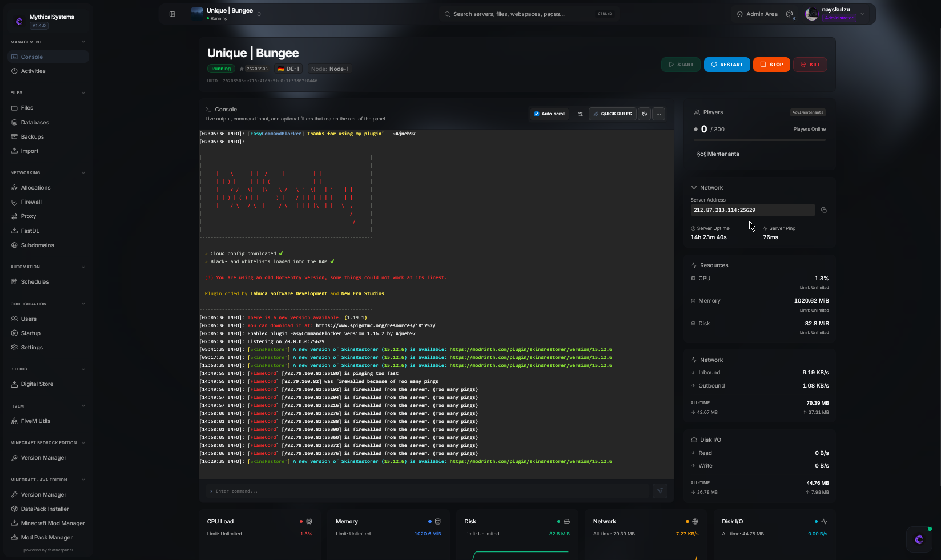Click the Disk I/O card activity icon

[824, 522]
